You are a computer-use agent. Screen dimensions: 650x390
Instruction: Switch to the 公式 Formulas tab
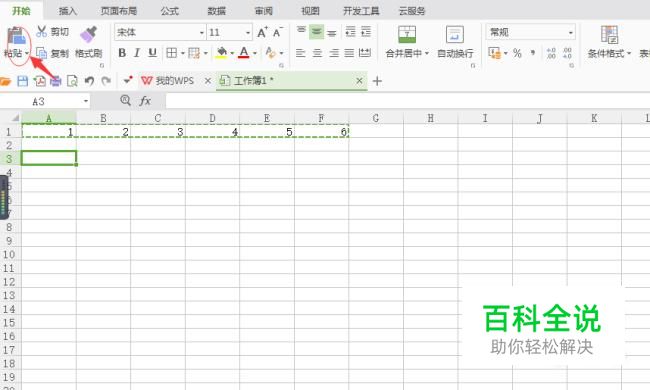tap(170, 11)
